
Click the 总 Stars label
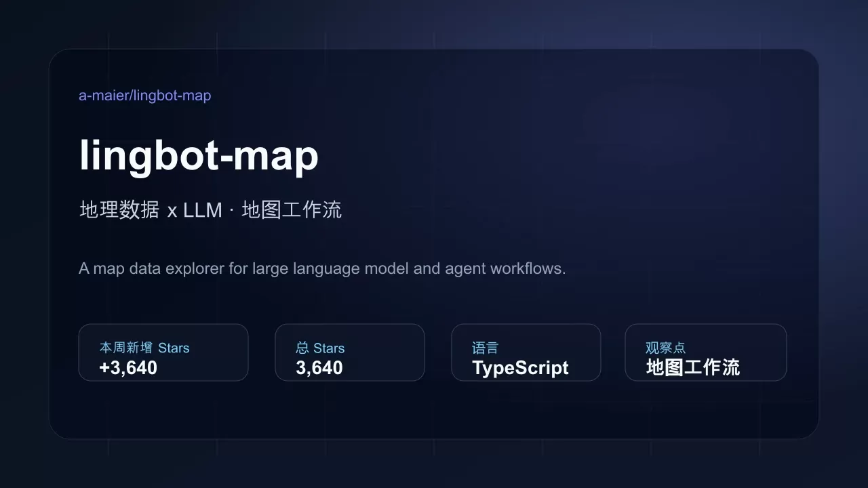tap(320, 348)
